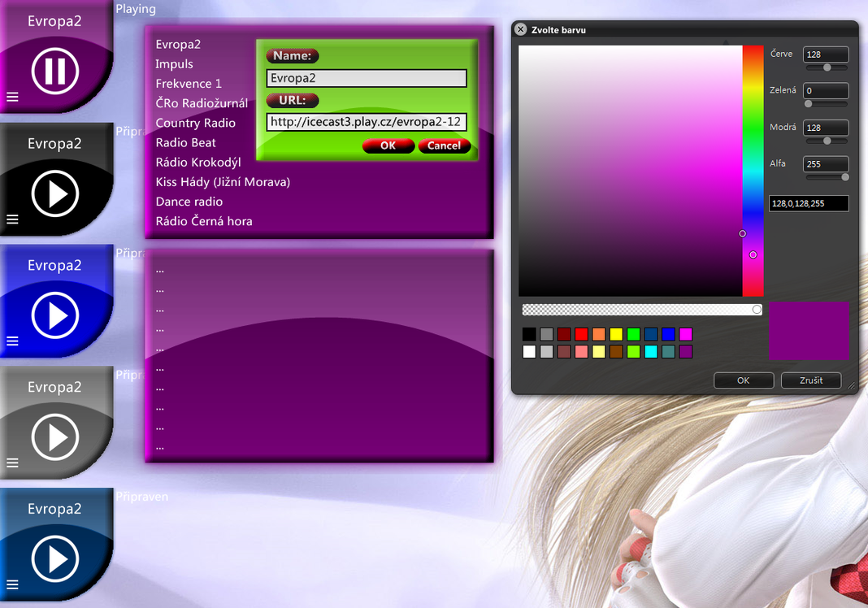Confirm station edit with red OK button
Image resolution: width=868 pixels, height=608 pixels.
388,145
